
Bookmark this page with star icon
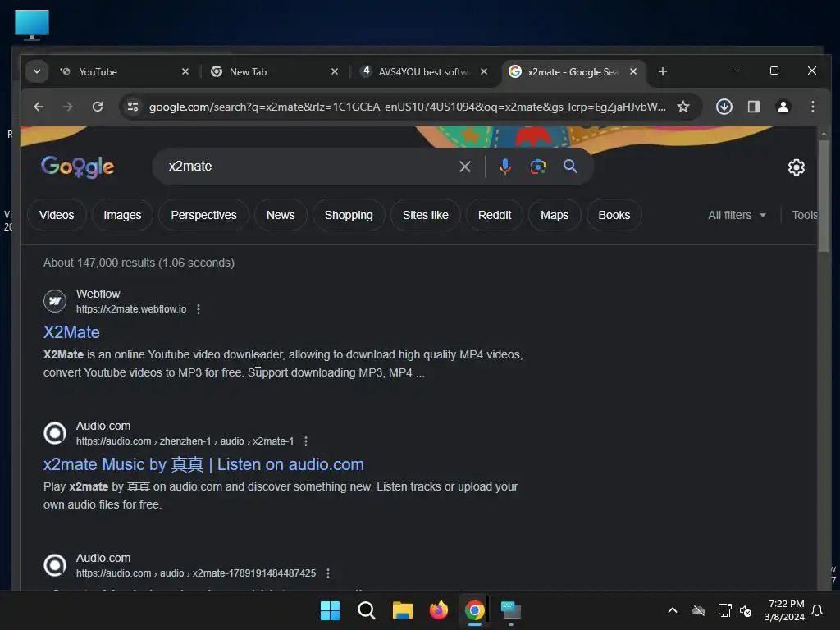[x=683, y=107]
